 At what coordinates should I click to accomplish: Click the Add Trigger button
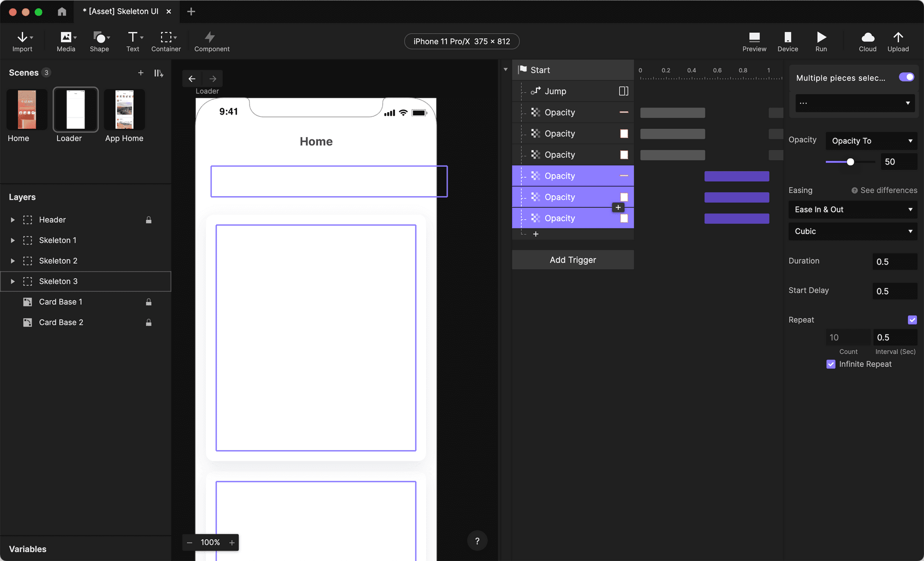[x=573, y=260]
